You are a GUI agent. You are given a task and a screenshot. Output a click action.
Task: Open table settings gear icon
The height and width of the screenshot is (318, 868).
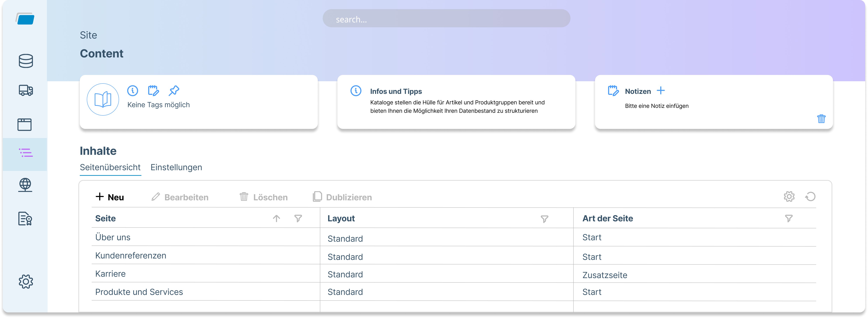[x=789, y=197]
